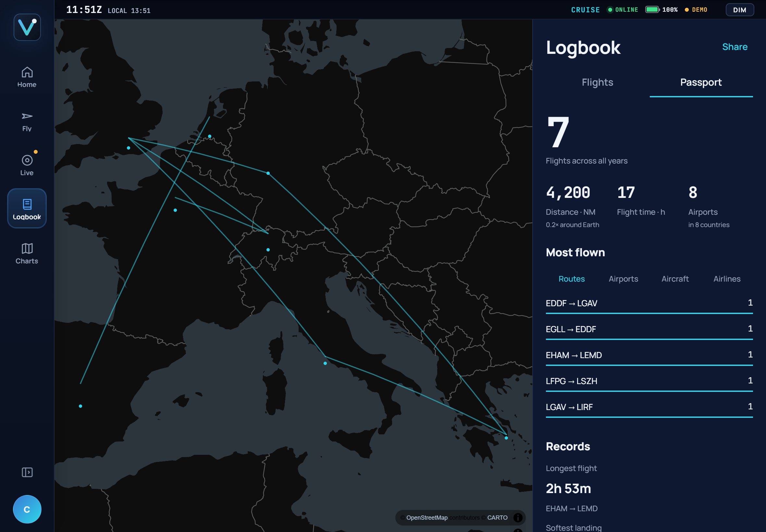Click the Paris airport dot on map
This screenshot has height=532, width=766.
pos(175,210)
